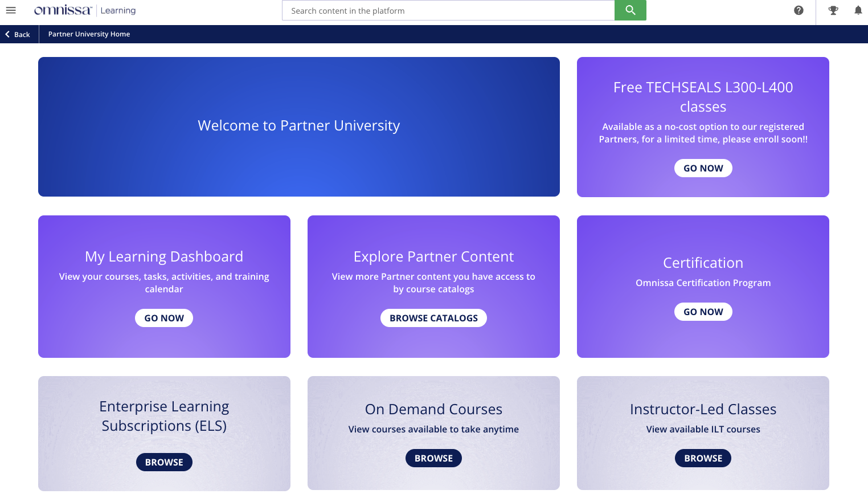Click the Browse Catalogs button
The image size is (868, 502).
(x=433, y=318)
